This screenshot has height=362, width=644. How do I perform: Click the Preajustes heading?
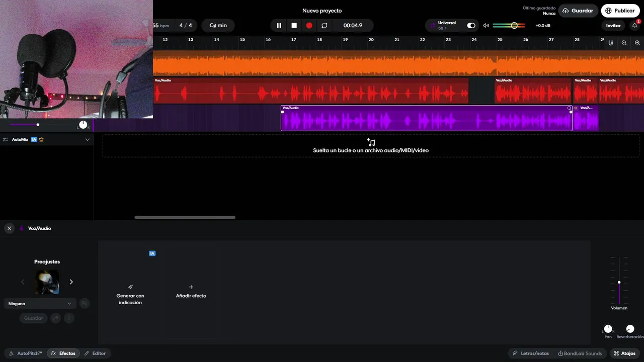point(47,261)
